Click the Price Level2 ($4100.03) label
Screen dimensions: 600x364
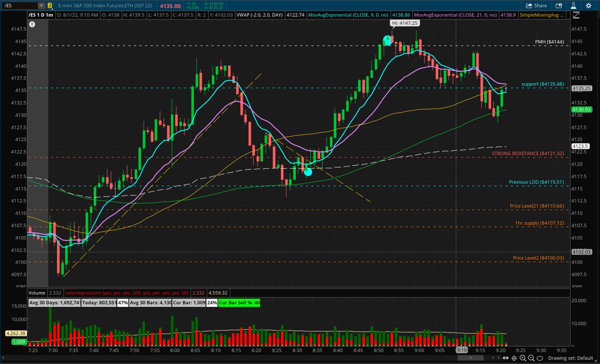click(538, 258)
